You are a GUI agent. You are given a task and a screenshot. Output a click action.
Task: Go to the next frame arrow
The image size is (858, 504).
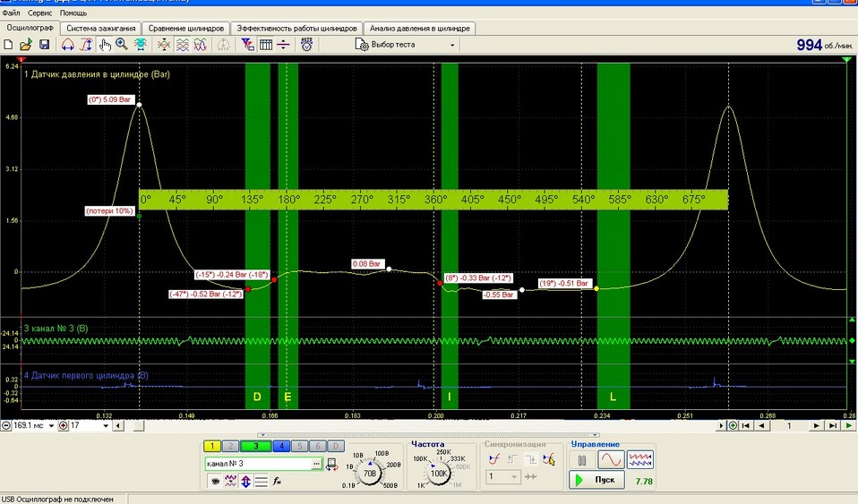coord(816,425)
